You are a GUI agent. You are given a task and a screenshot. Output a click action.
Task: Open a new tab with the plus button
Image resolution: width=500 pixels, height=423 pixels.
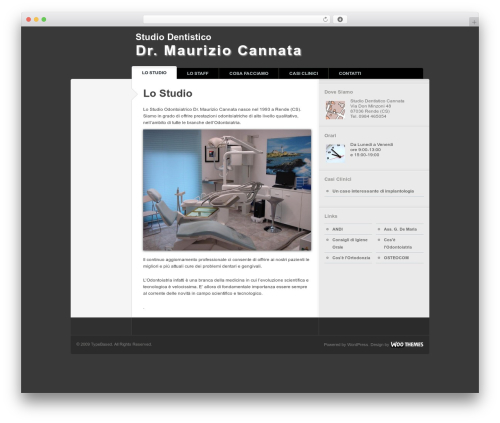474,22
